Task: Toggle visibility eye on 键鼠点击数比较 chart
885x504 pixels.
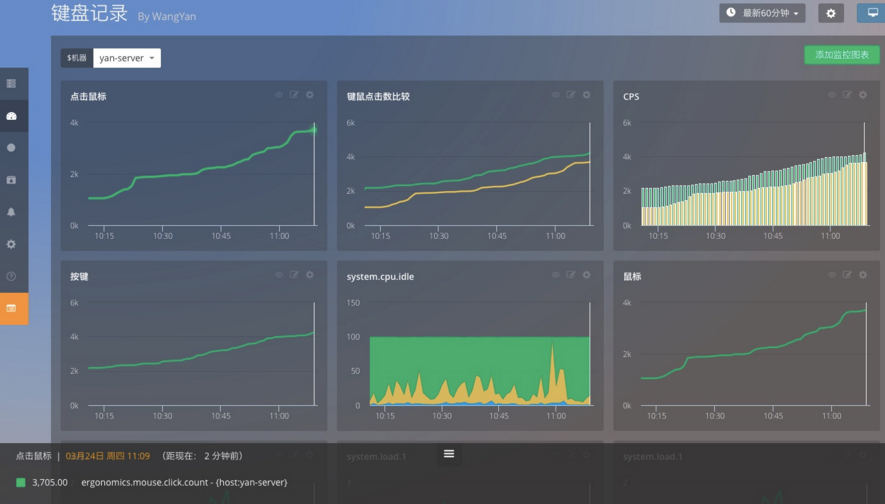Action: click(x=555, y=95)
